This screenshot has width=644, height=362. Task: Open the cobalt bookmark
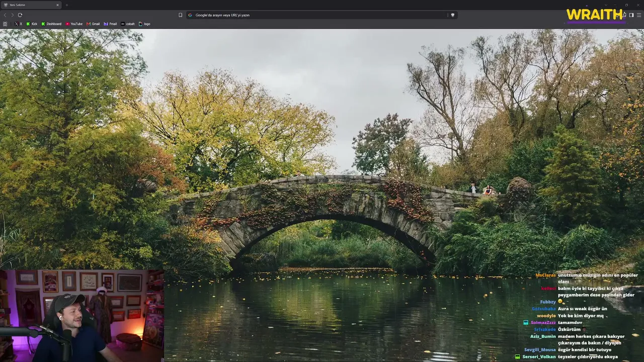128,24
